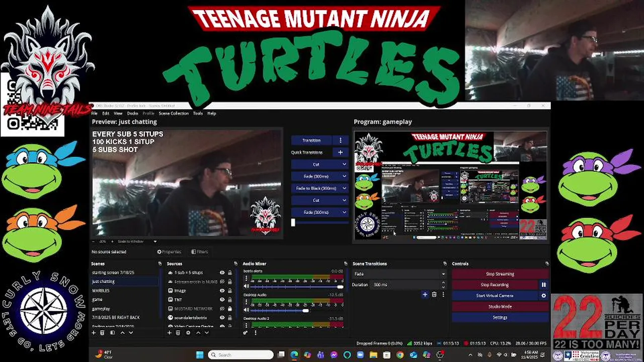
Task: Remove selected scene using Scenes trash icon
Action: (x=103, y=333)
